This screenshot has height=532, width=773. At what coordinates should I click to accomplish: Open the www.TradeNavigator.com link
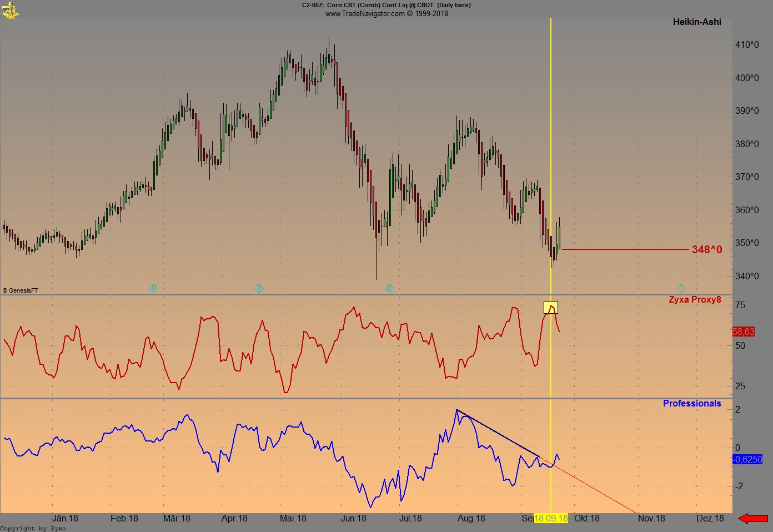click(387, 12)
